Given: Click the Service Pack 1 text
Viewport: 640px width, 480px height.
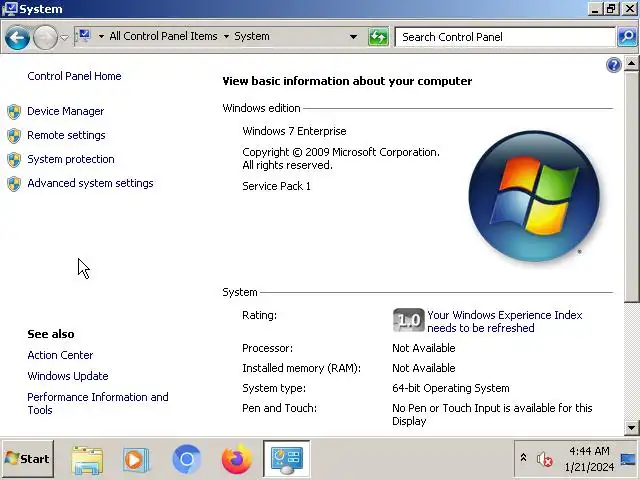Looking at the screenshot, I should pyautogui.click(x=276, y=186).
